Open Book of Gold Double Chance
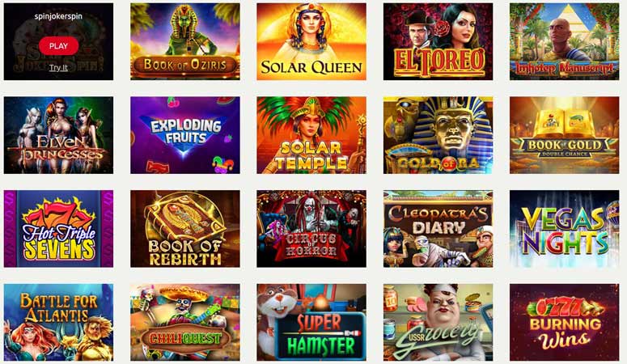Viewport: 627px width, 364px height. pyautogui.click(x=564, y=135)
